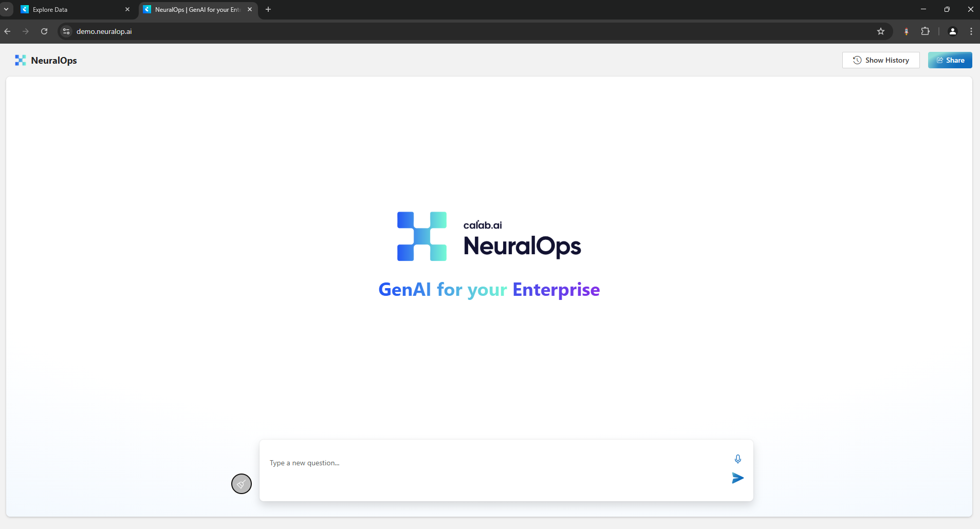
Task: Expand the tab search dropdown arrow
Action: 6,9
